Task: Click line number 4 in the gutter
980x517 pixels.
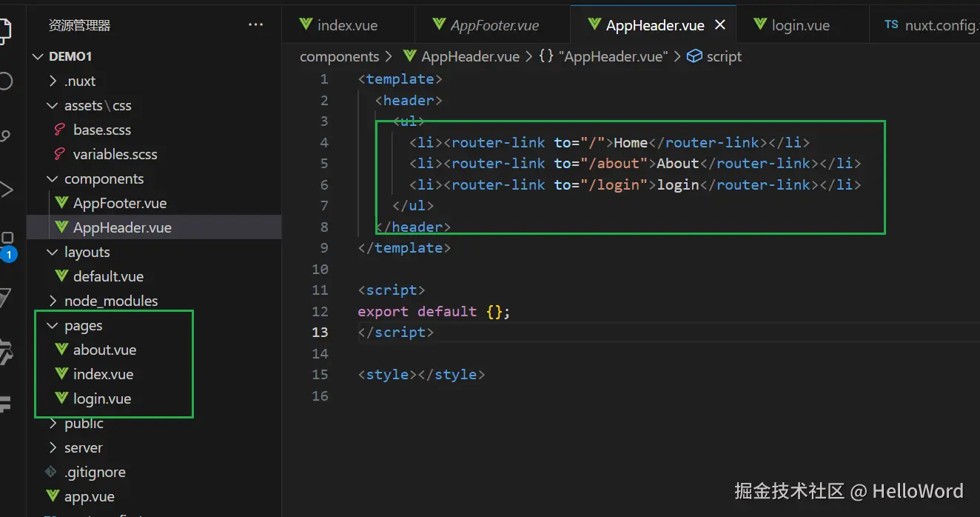Action: (323, 142)
